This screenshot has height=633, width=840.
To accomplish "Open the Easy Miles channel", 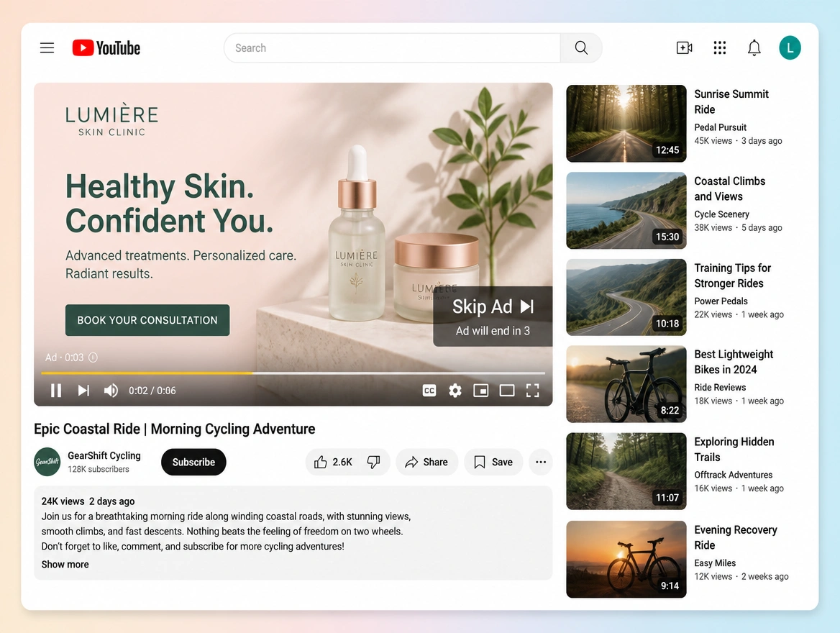I will [715, 563].
